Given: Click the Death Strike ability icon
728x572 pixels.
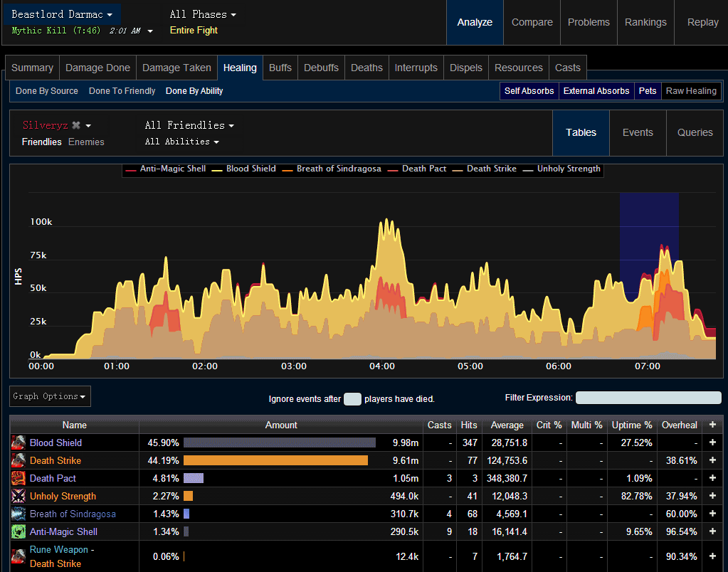Looking at the screenshot, I should pyautogui.click(x=19, y=460).
